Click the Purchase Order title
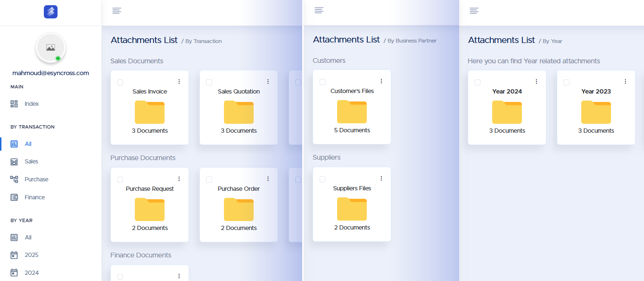This screenshot has height=281, width=644. (x=239, y=189)
